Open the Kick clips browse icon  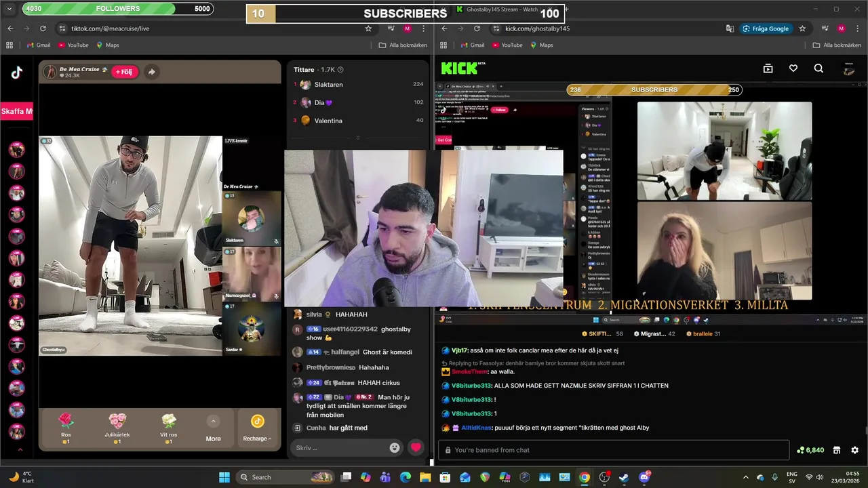click(x=768, y=68)
